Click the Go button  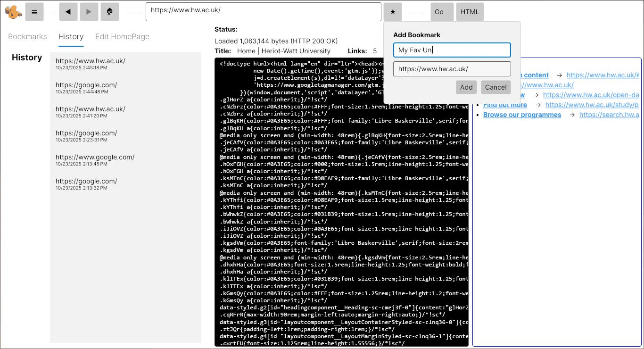pos(442,12)
